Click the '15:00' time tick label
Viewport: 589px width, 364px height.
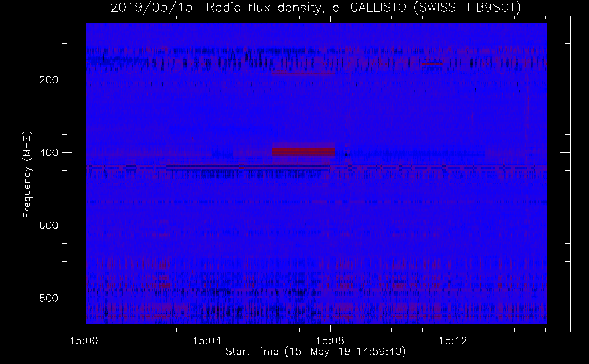(x=84, y=341)
